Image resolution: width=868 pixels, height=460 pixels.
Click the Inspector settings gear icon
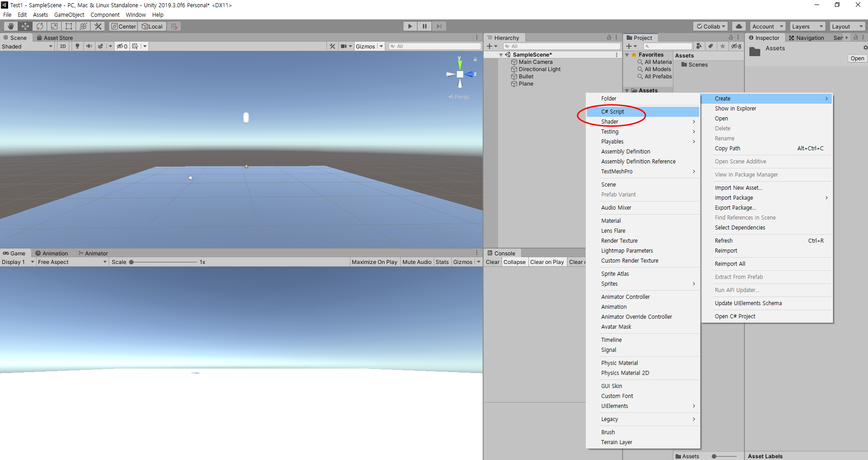[x=865, y=48]
